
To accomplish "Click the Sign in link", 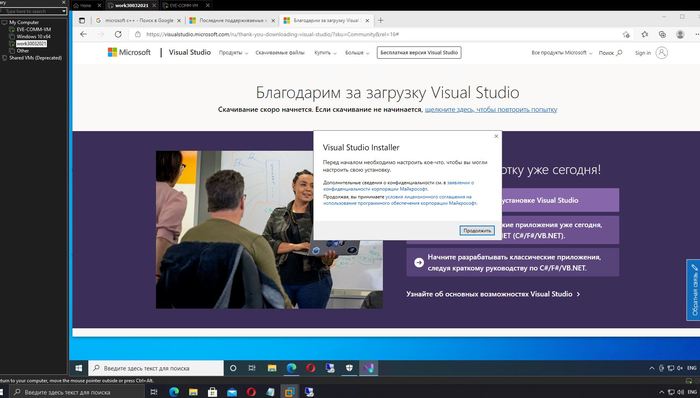I will 643,53.
